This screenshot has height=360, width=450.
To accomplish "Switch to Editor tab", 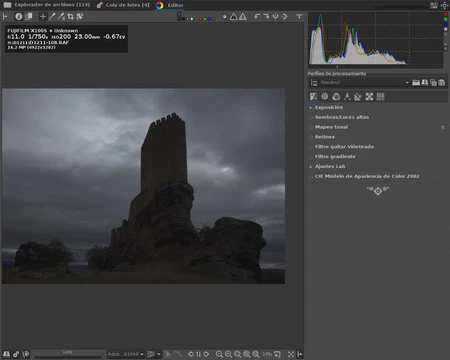I will (x=170, y=5).
